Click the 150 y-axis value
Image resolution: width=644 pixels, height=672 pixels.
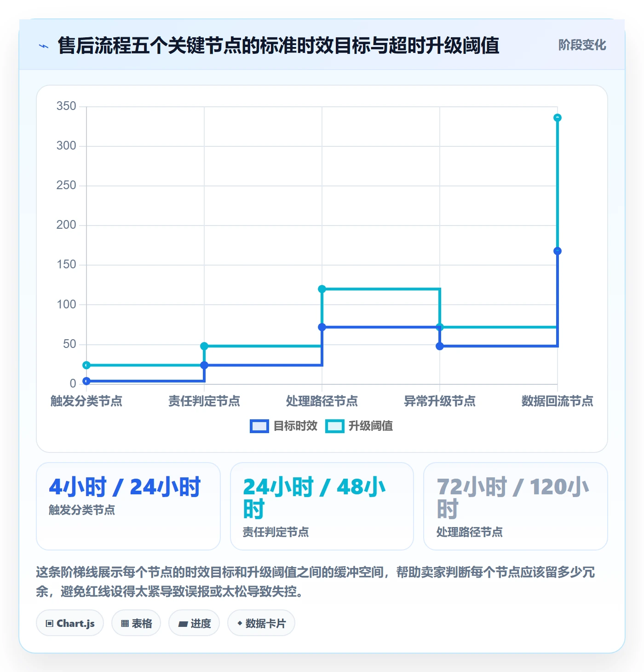pos(66,265)
